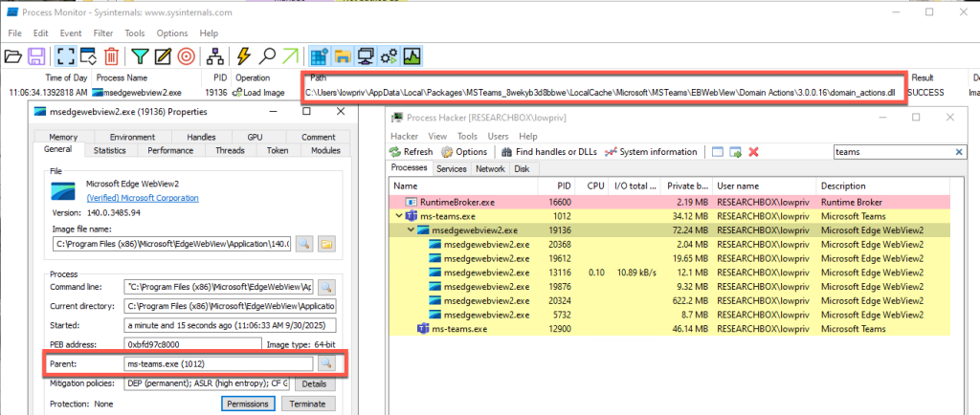Toggle the registry activity filter icon
The width and height of the screenshot is (980, 415).
[320, 56]
